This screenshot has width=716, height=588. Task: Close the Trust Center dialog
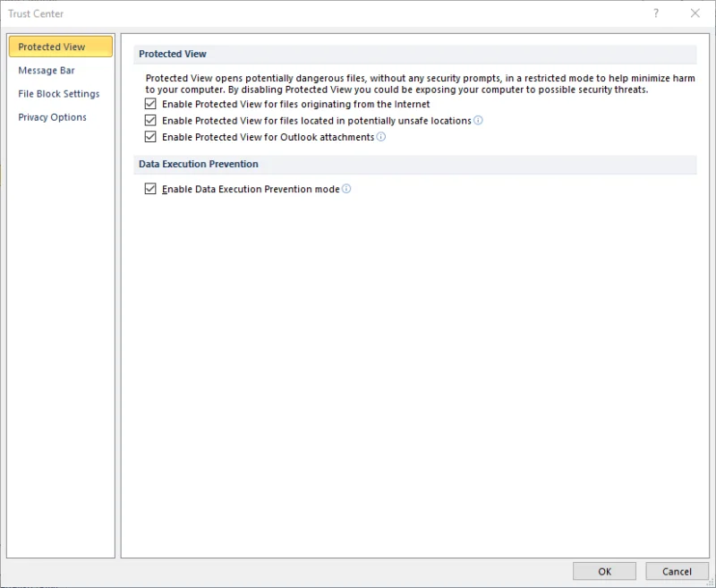[x=695, y=13]
